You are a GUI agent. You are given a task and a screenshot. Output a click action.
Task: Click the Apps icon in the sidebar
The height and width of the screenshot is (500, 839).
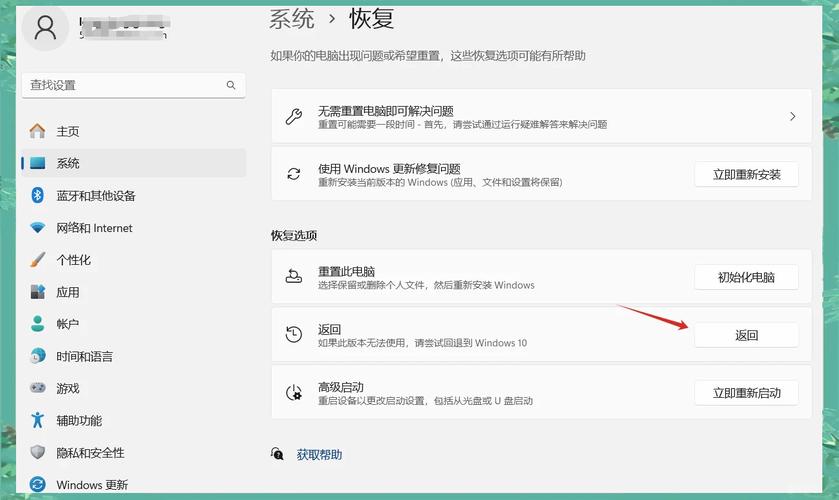click(37, 292)
